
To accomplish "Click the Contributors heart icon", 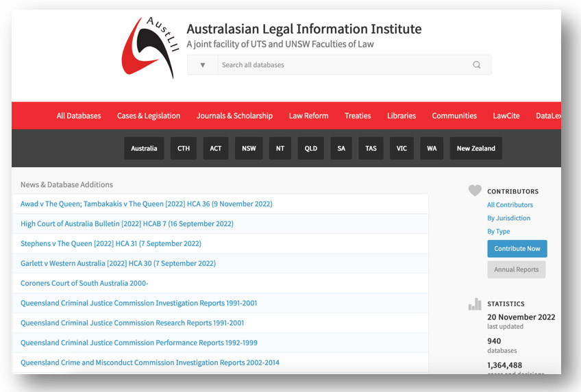I will [475, 190].
